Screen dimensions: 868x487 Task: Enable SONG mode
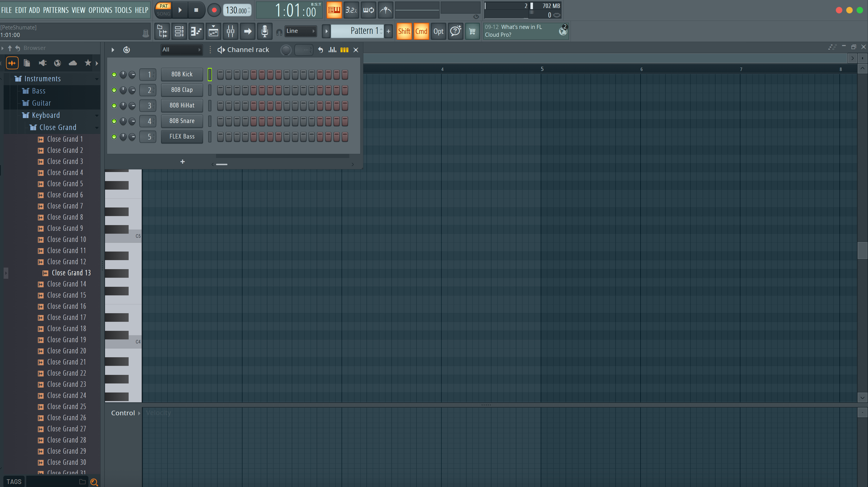(163, 13)
